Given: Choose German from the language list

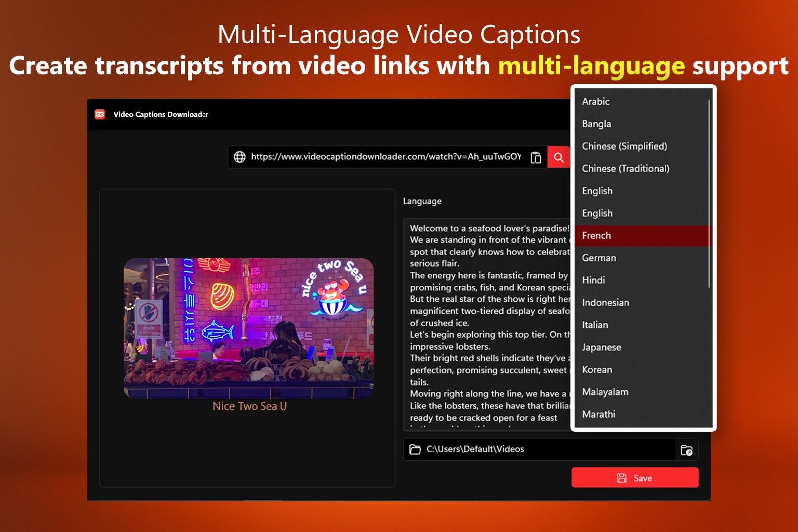Looking at the screenshot, I should [641, 258].
